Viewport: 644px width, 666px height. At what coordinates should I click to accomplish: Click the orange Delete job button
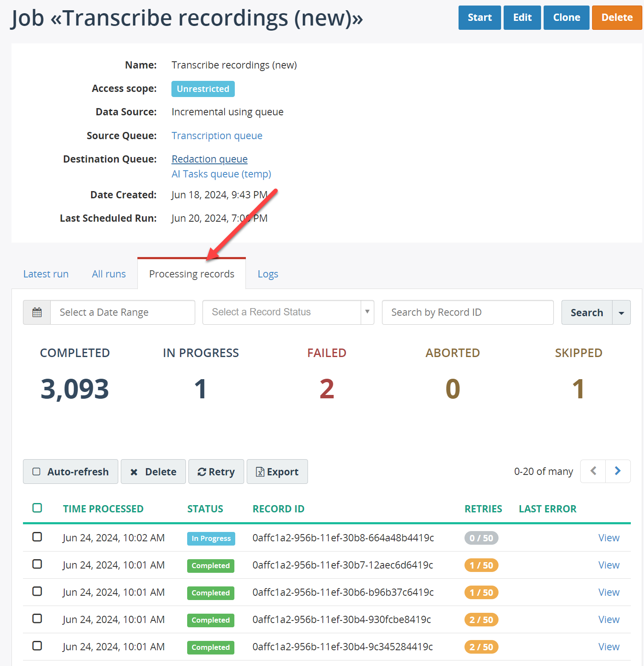tap(617, 17)
